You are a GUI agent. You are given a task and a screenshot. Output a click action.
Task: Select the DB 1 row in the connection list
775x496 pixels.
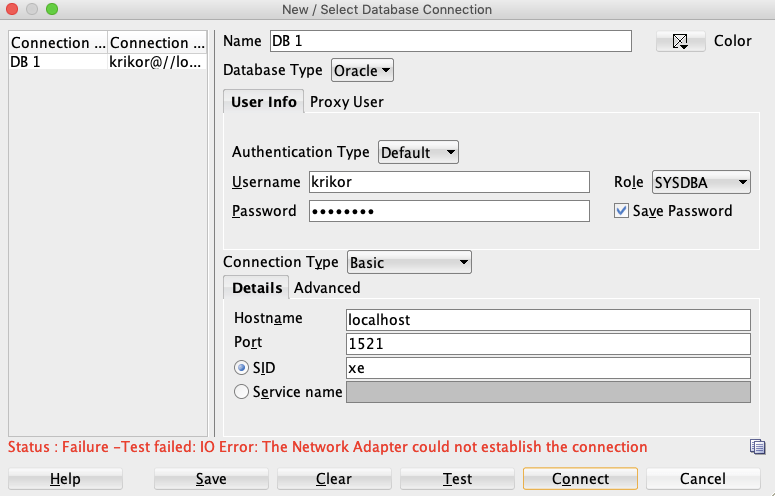tap(108, 62)
